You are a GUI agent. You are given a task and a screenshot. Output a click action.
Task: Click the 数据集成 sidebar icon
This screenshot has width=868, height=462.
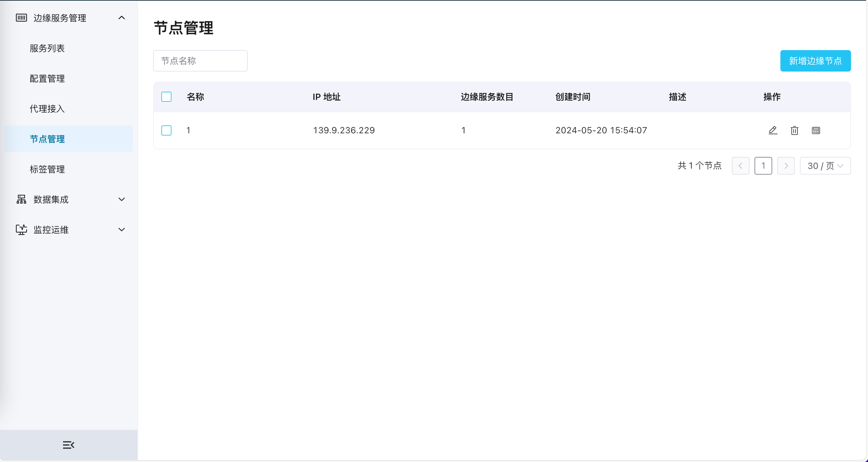point(21,199)
